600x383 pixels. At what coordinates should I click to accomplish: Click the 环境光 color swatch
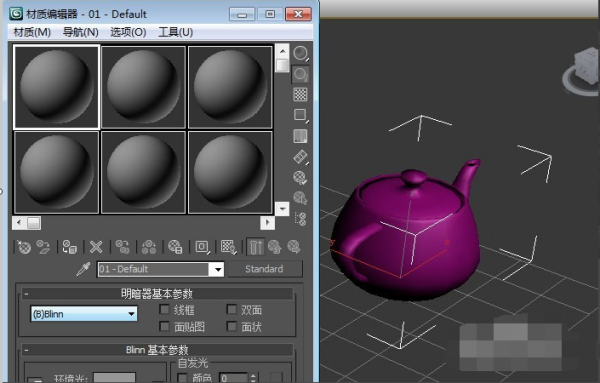114,378
